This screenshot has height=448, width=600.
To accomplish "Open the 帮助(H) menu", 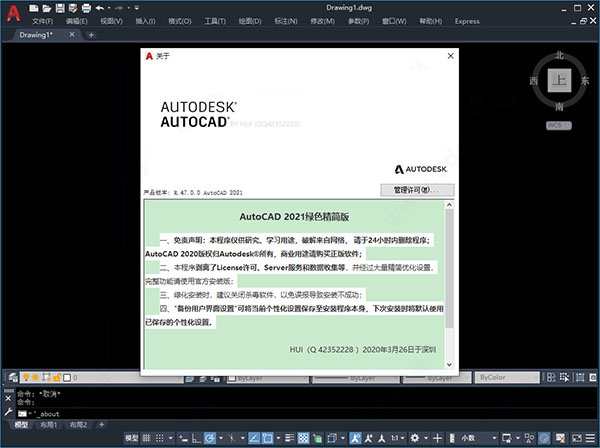I will tap(430, 21).
